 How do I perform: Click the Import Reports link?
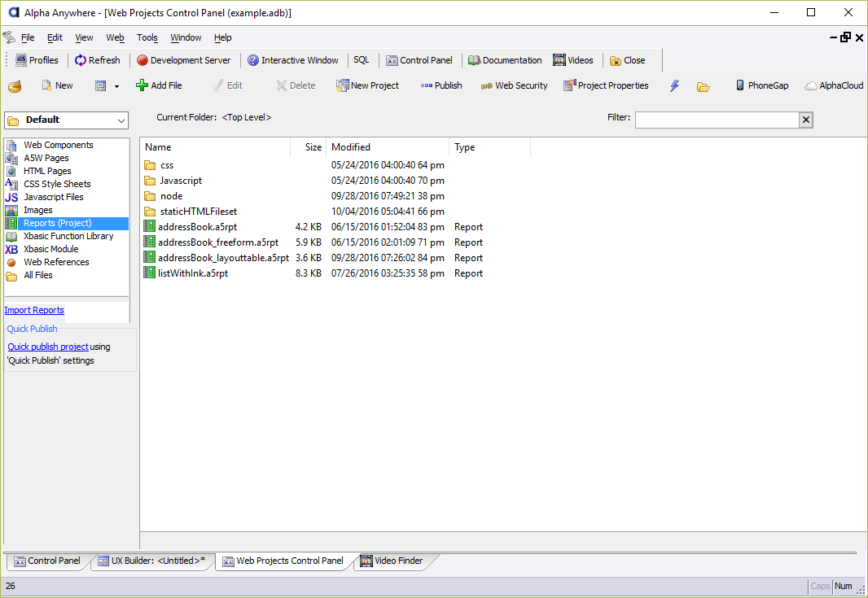pyautogui.click(x=34, y=310)
